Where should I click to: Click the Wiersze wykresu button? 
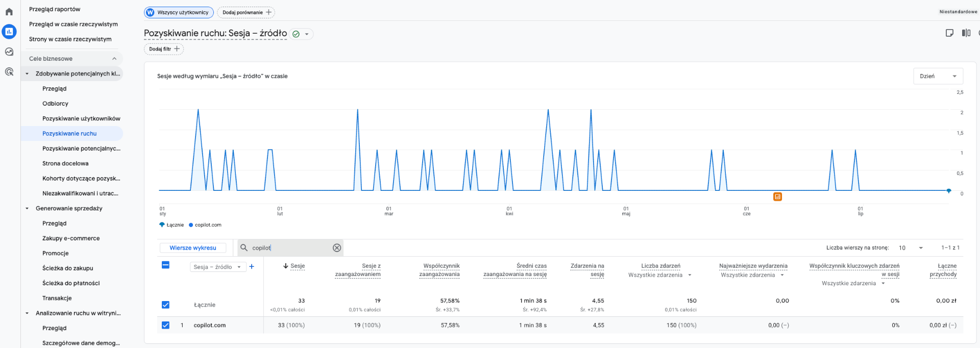pos(193,248)
